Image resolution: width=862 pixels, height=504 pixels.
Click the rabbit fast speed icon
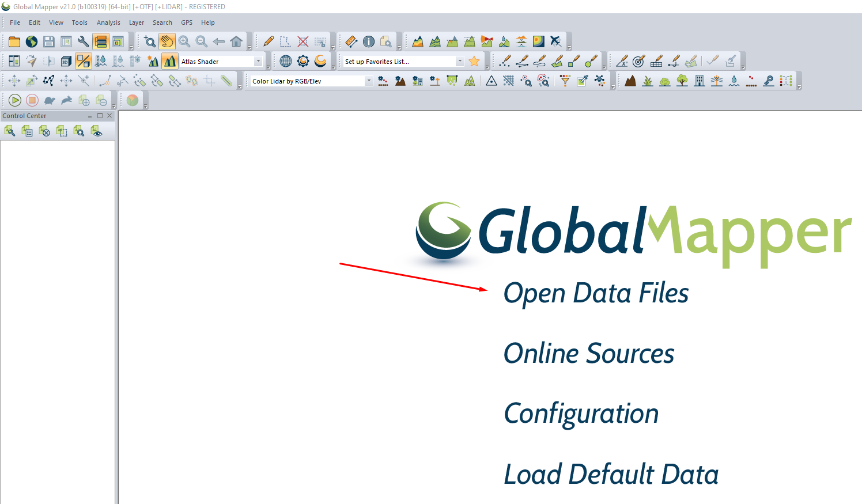[x=67, y=100]
